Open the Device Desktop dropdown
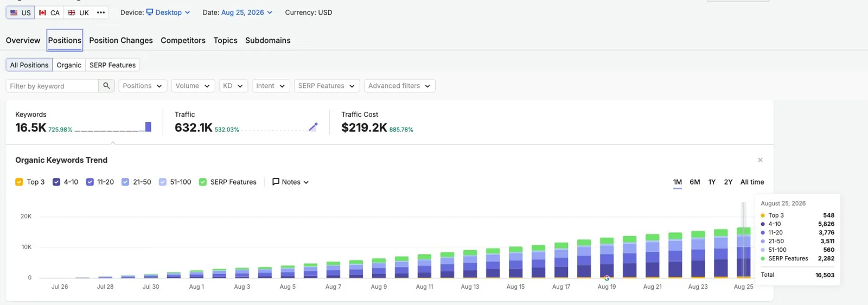This screenshot has width=868, height=305. 168,12
